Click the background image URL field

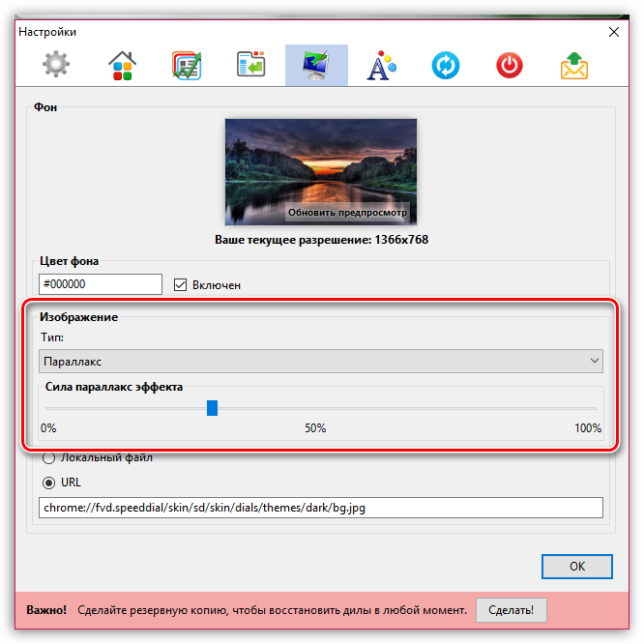click(321, 508)
